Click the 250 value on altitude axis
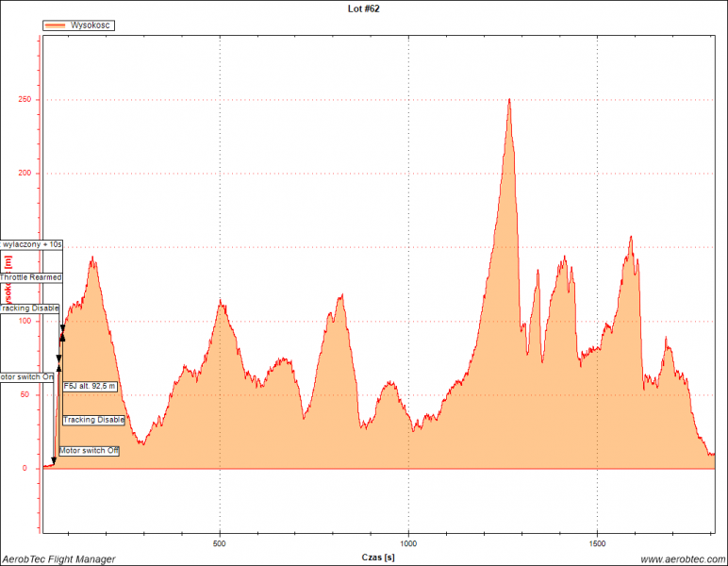This screenshot has width=728, height=566. [x=24, y=100]
